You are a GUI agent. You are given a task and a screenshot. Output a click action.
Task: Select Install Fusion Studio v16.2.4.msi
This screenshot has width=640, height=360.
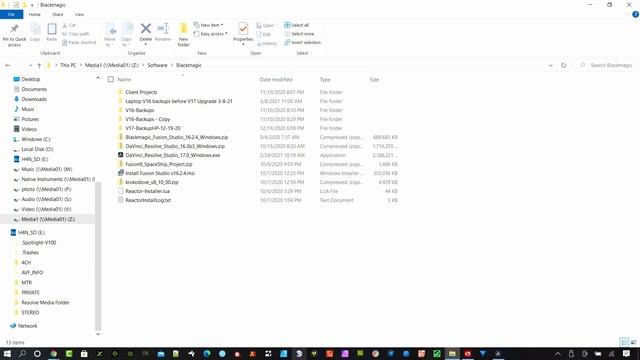pyautogui.click(x=160, y=173)
